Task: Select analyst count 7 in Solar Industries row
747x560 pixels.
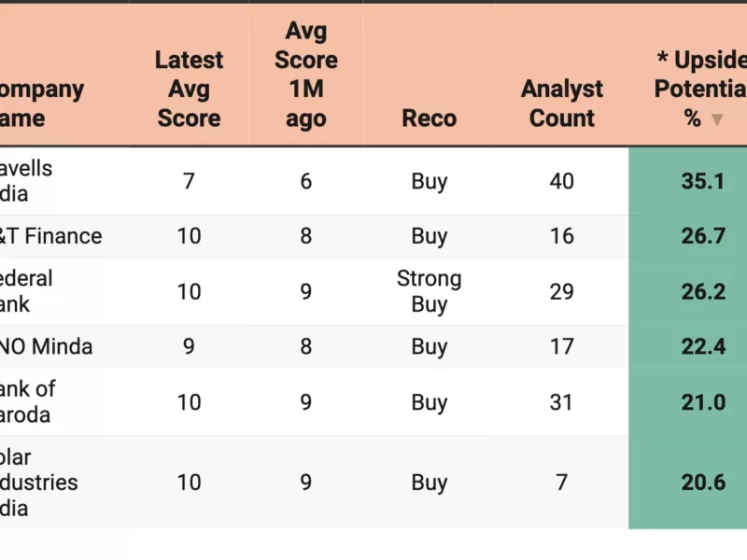Action: coord(561,483)
